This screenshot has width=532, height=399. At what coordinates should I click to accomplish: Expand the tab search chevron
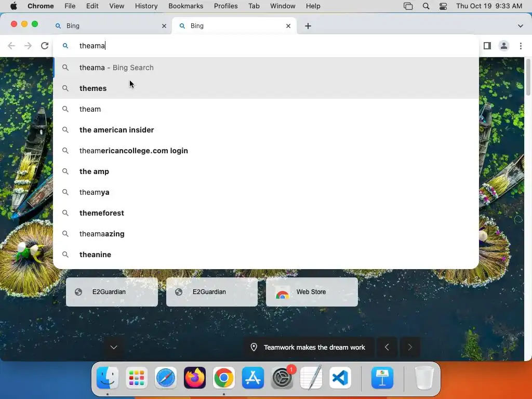(521, 26)
